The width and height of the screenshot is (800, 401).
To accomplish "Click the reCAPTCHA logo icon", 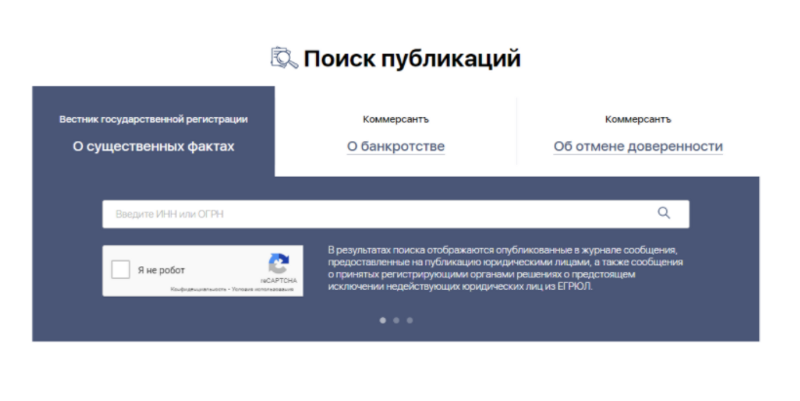I will pyautogui.click(x=279, y=264).
